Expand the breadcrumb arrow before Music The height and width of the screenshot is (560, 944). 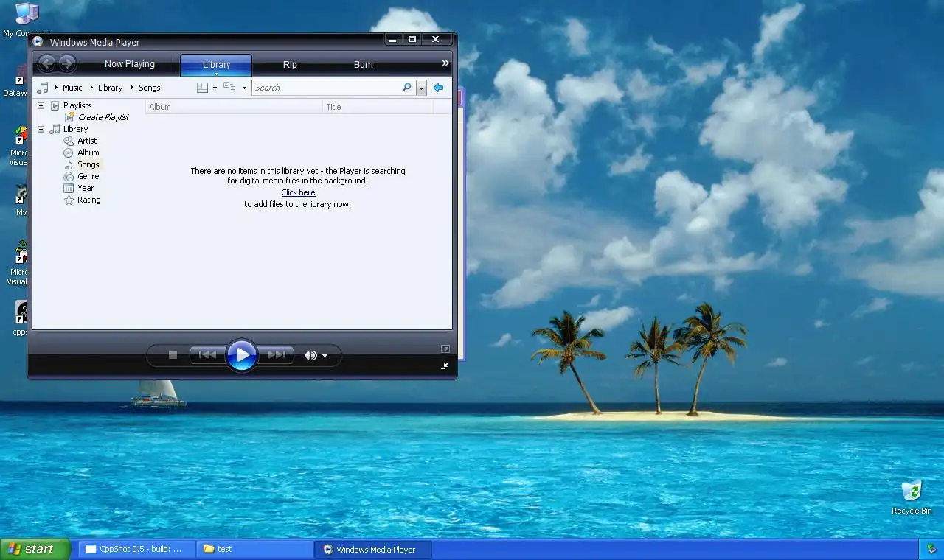pyautogui.click(x=56, y=88)
